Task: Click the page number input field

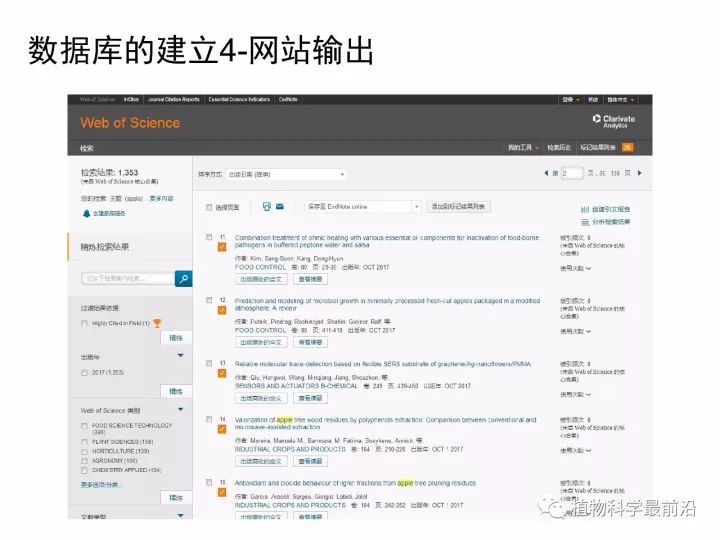Action: (x=571, y=173)
